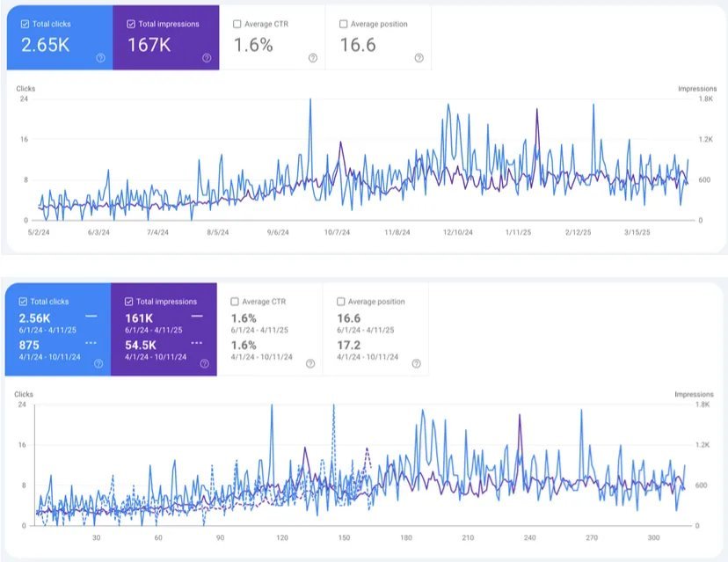Image resolution: width=728 pixels, height=562 pixels.
Task: Uncheck Total impressions in top panel
Action: click(131, 24)
